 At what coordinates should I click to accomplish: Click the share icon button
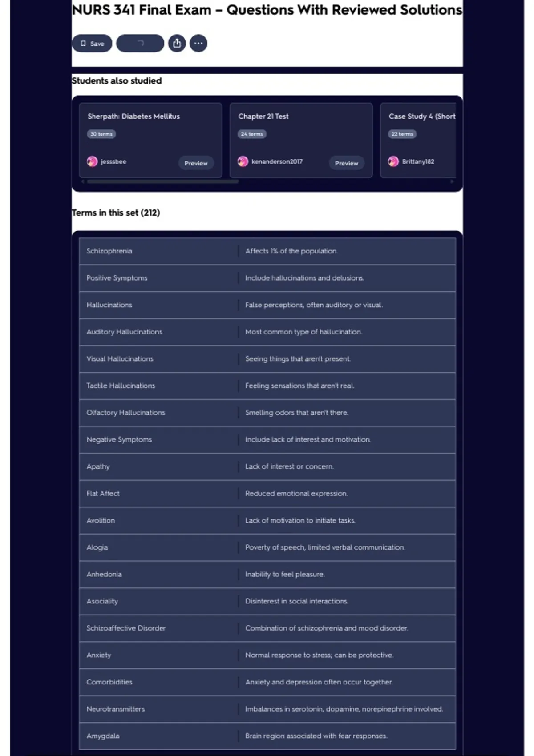177,44
